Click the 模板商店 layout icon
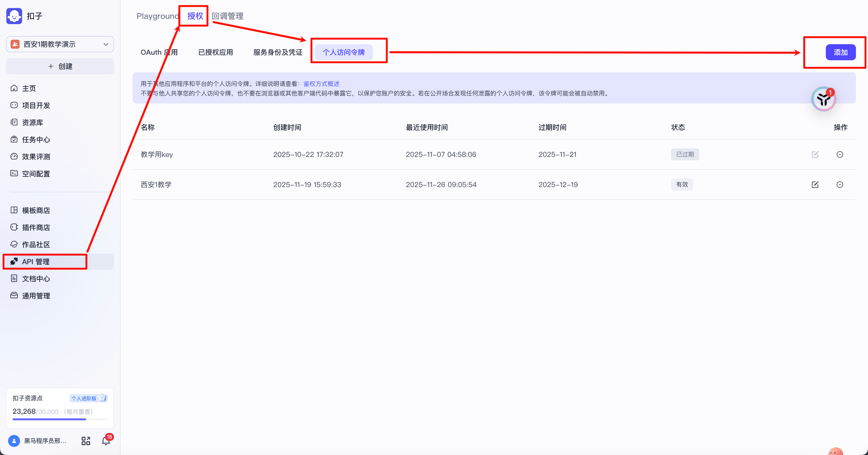Image resolution: width=868 pixels, height=455 pixels. pos(14,210)
